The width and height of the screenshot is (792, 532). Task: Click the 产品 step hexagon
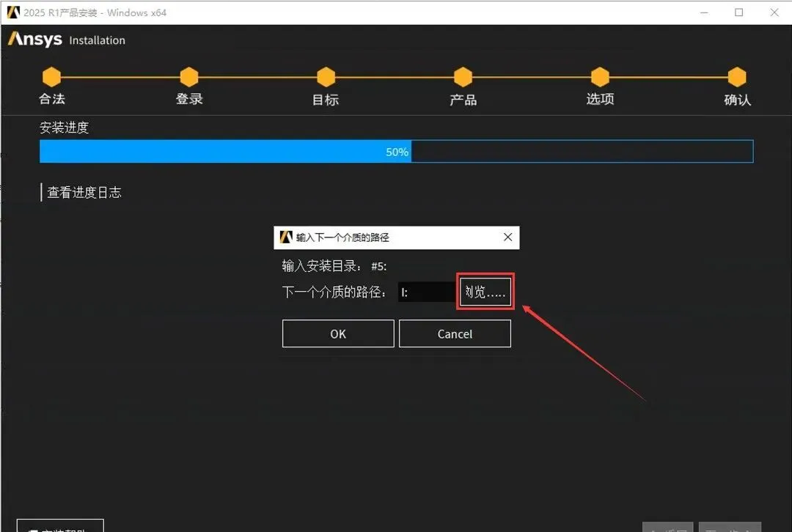(463, 77)
